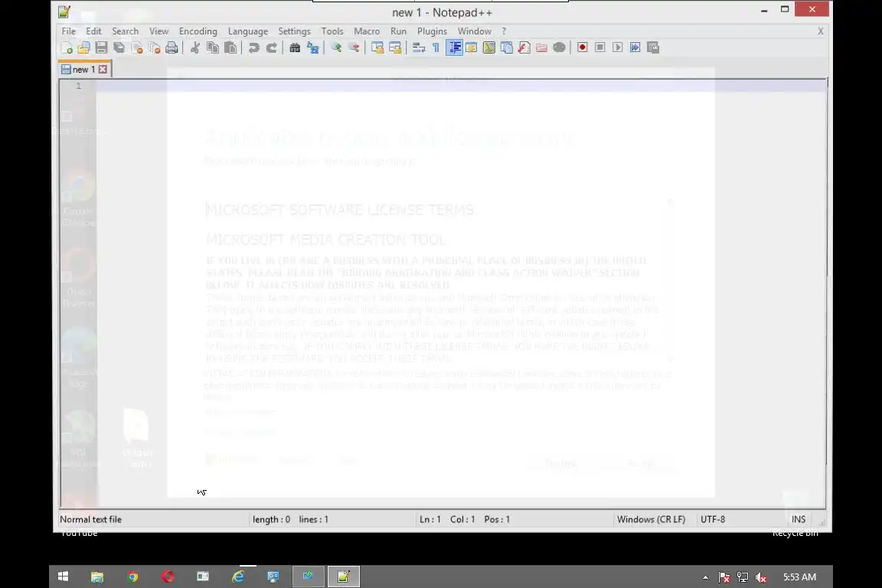
Task: Open Internet Explorer from the taskbar
Action: (x=238, y=577)
